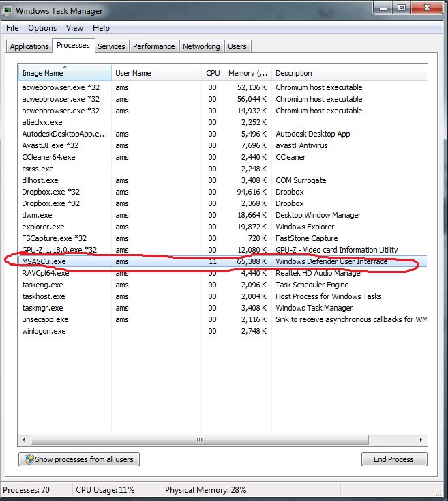Switch to the Applications tab
Viewport: 448px width, 501px height.
(x=29, y=46)
